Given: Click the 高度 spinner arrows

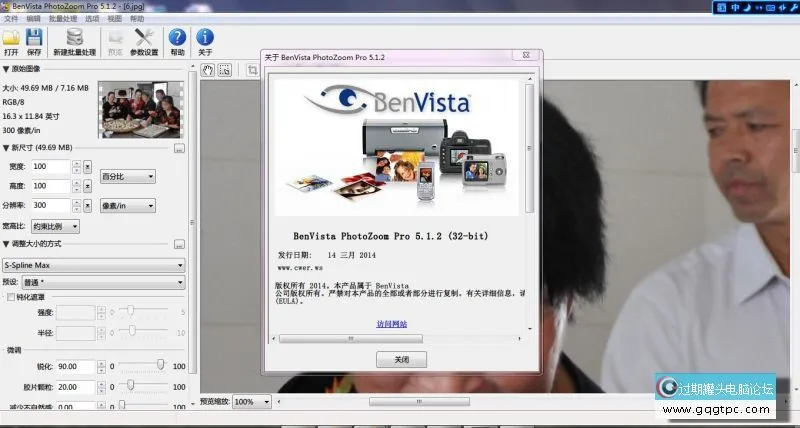Looking at the screenshot, I should click(77, 186).
